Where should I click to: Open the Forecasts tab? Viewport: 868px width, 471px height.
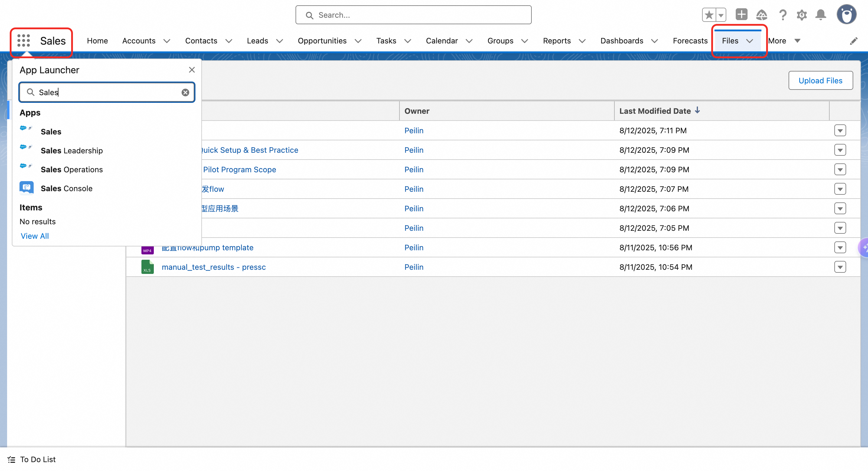(690, 41)
